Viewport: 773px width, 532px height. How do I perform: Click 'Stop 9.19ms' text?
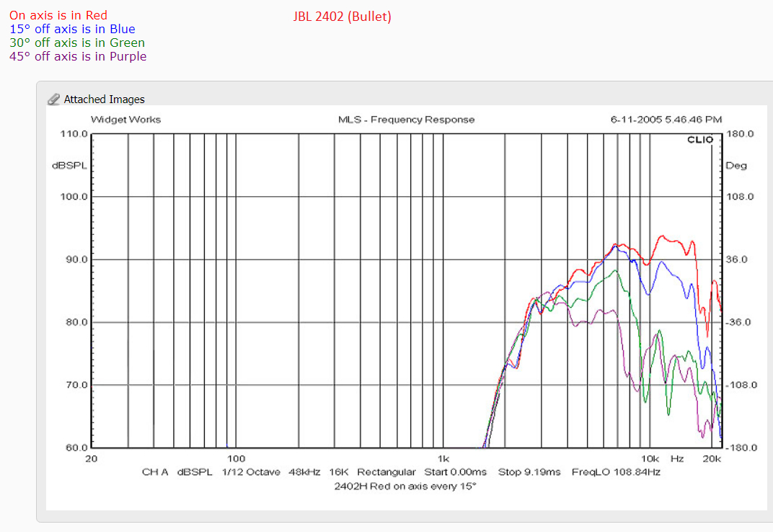529,472
